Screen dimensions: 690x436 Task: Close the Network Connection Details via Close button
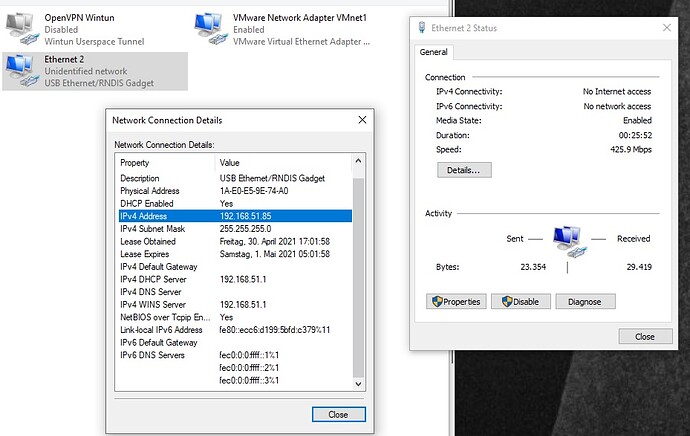pyautogui.click(x=338, y=414)
